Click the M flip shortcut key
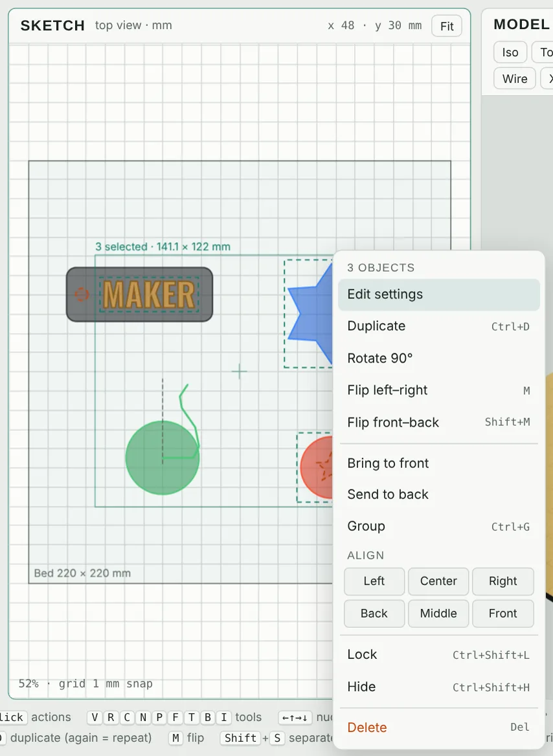The height and width of the screenshot is (756, 553). click(175, 738)
